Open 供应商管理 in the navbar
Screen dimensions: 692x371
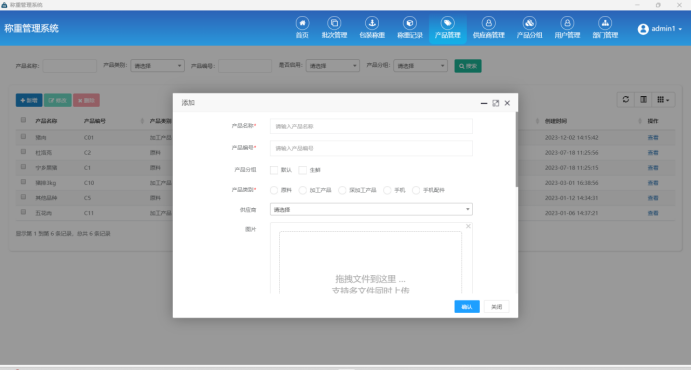(x=489, y=28)
